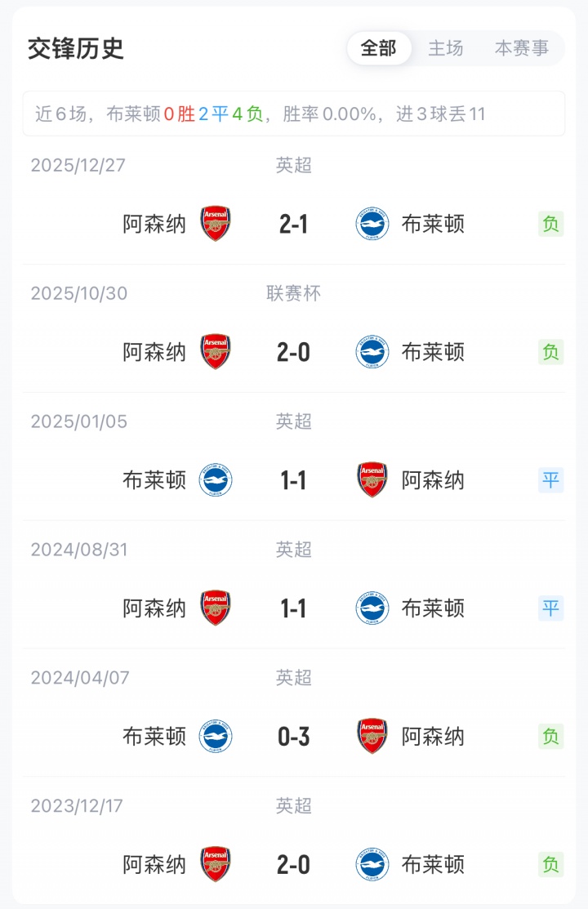Open the 0-3 score on 2024/04/07
The height and width of the screenshot is (909, 588).
pos(294,737)
